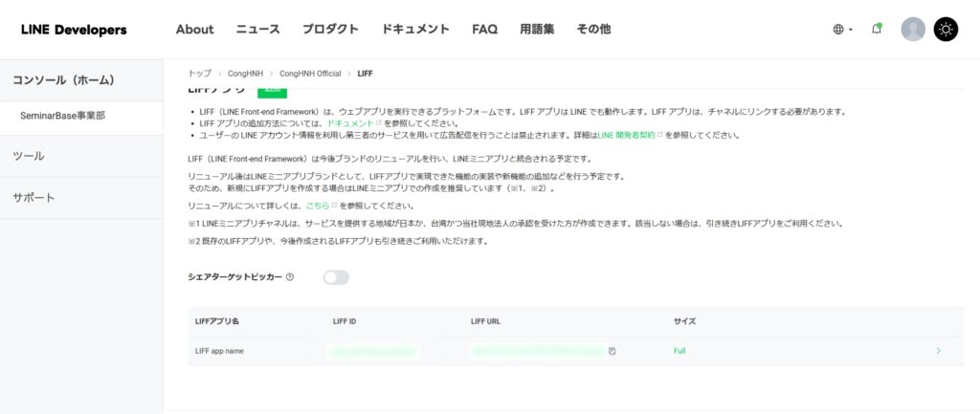Select SeminarBase事業部 in the sidebar
Viewport: 980px width, 414px height.
(62, 115)
